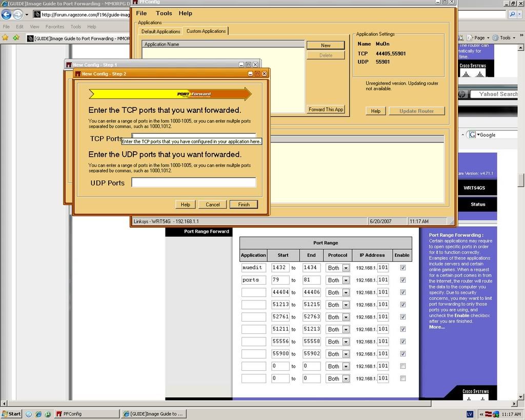Open the PFConfig Tools menu
Viewport: 525px width, 420px height.
coord(164,13)
